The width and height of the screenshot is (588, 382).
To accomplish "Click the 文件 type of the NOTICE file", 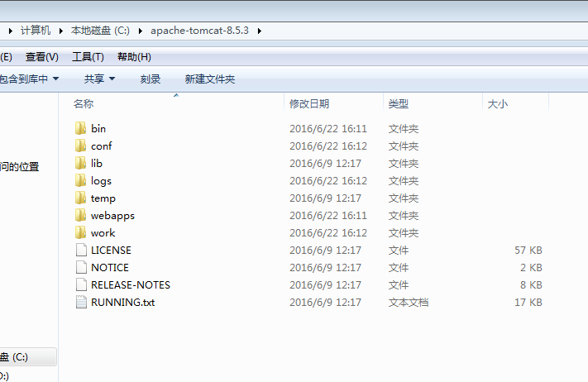I will pyautogui.click(x=399, y=267).
